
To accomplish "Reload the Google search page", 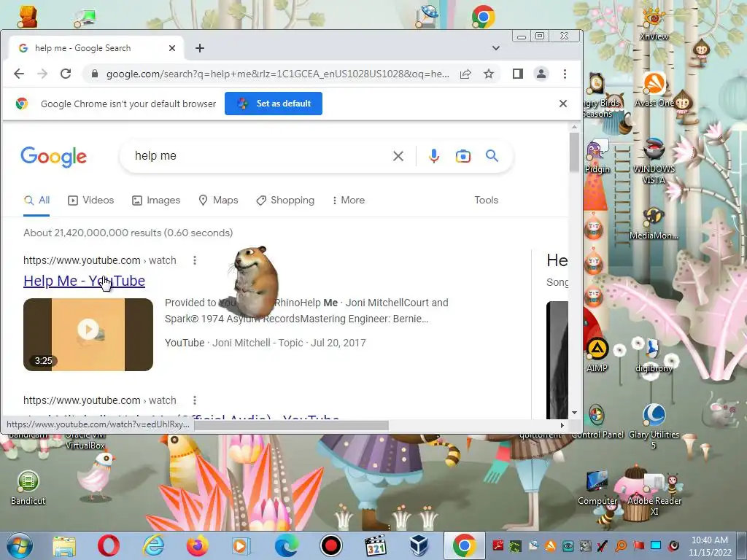I will (66, 74).
